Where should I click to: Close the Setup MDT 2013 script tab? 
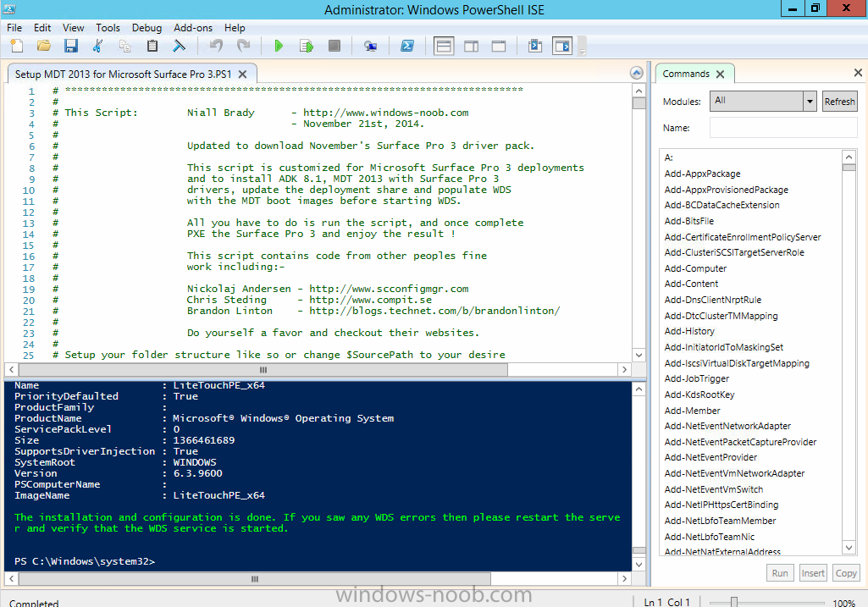[x=242, y=74]
